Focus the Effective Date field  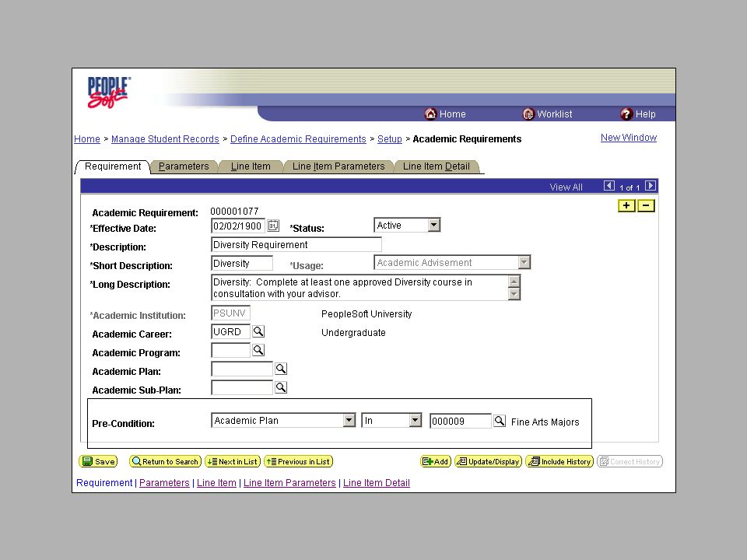(238, 226)
